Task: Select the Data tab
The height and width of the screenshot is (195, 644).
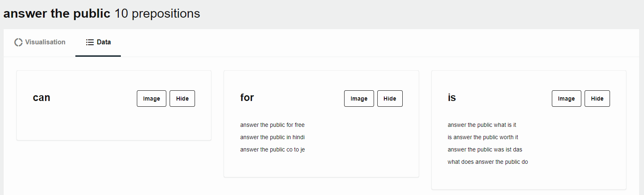Action: [x=98, y=42]
